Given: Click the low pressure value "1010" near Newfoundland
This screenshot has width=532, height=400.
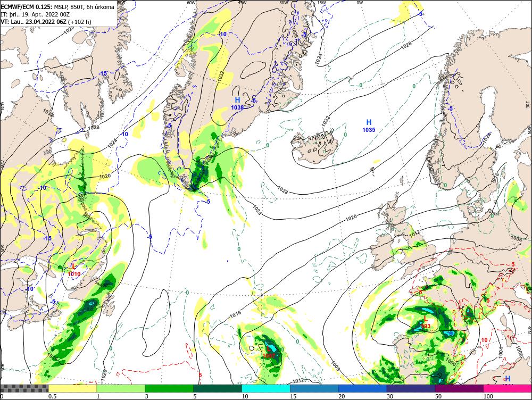Looking at the screenshot, I should click(x=74, y=274).
